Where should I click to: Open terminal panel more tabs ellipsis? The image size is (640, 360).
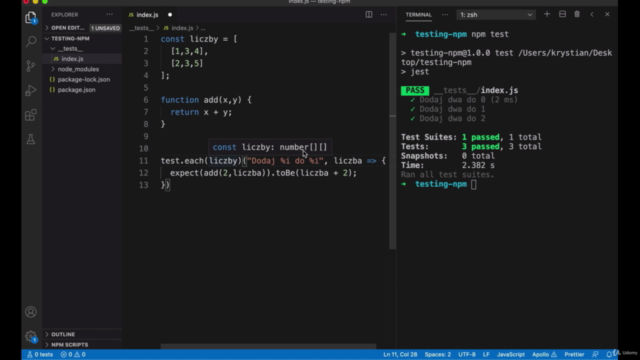[444, 14]
